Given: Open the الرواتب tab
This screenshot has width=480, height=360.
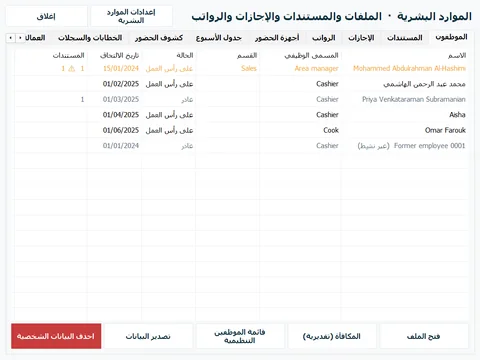Looking at the screenshot, I should 323,38.
